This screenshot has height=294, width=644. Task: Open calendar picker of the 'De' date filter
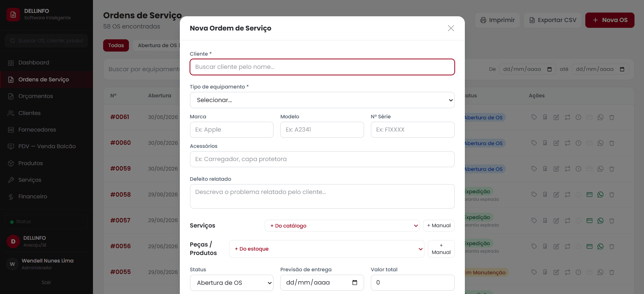coord(550,69)
